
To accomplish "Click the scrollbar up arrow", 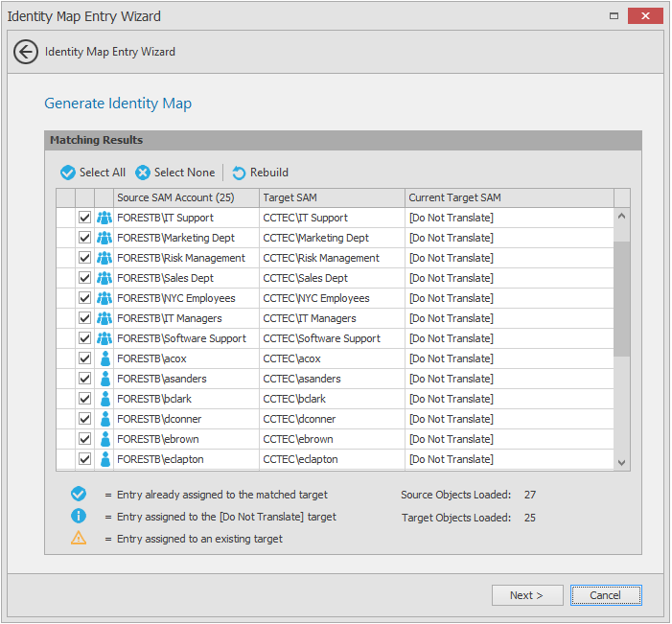I will tap(622, 217).
